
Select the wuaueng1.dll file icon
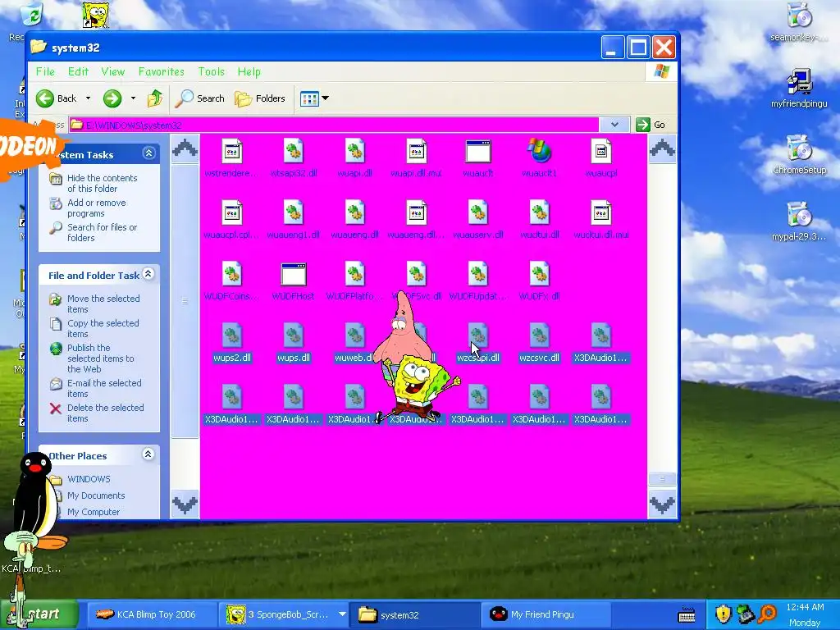point(293,212)
